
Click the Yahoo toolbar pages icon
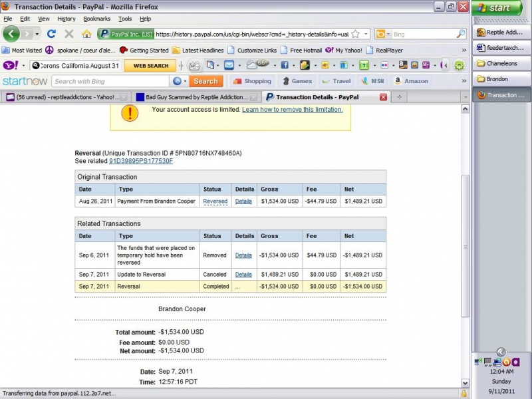210,65
